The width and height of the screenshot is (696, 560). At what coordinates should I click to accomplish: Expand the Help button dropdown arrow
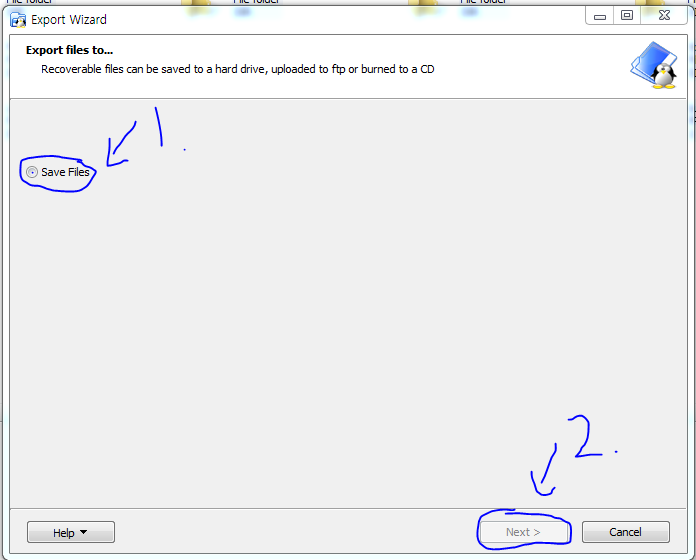83,532
